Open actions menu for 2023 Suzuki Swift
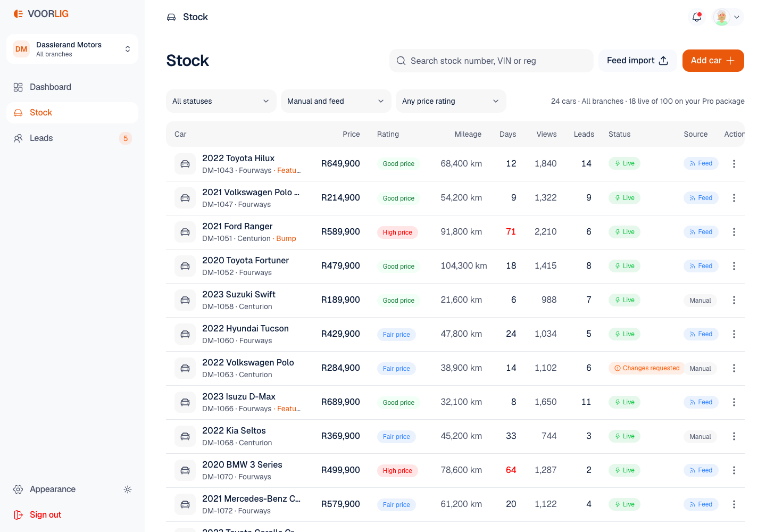This screenshot has width=766, height=532. pos(734,300)
